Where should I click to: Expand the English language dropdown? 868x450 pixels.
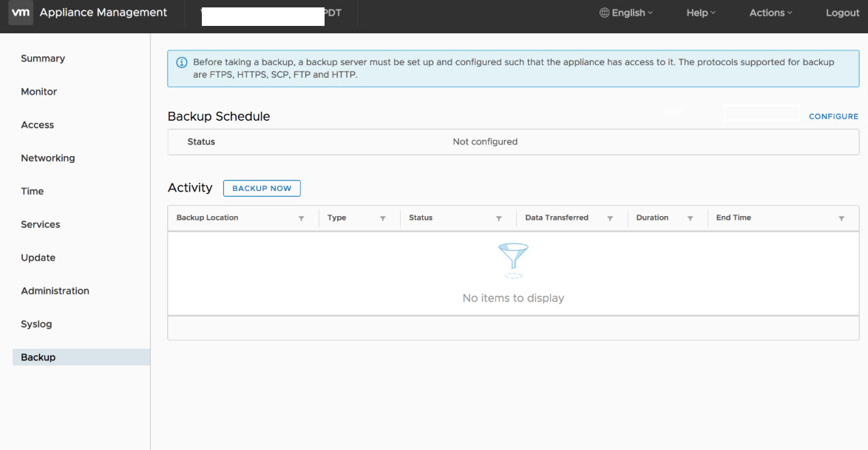click(x=626, y=13)
